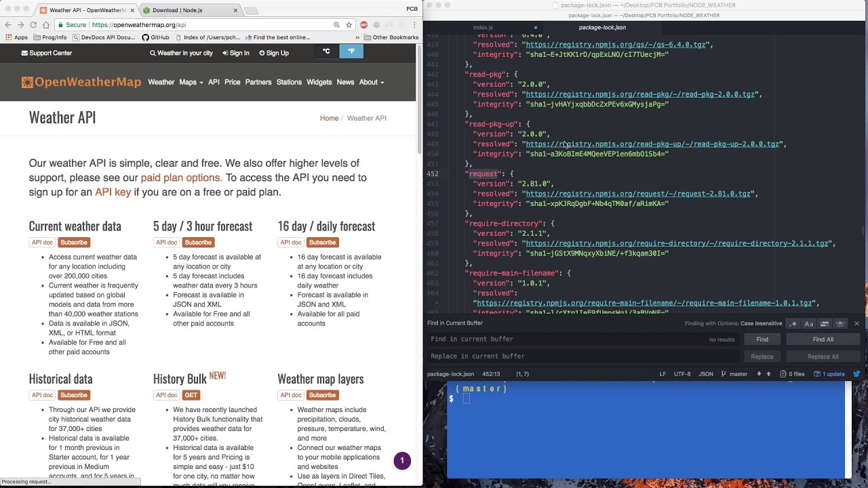Subscribe to Weather map layers
This screenshot has width=868, height=488.
[322, 395]
